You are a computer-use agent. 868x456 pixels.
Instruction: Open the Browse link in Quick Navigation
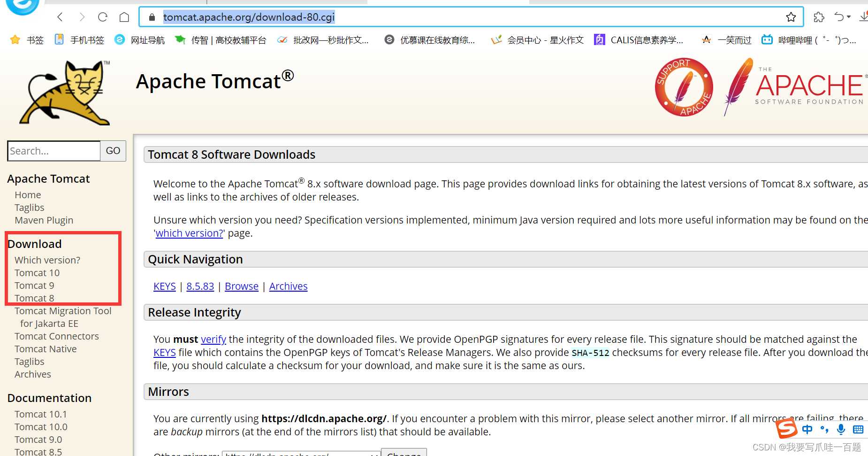(x=242, y=286)
